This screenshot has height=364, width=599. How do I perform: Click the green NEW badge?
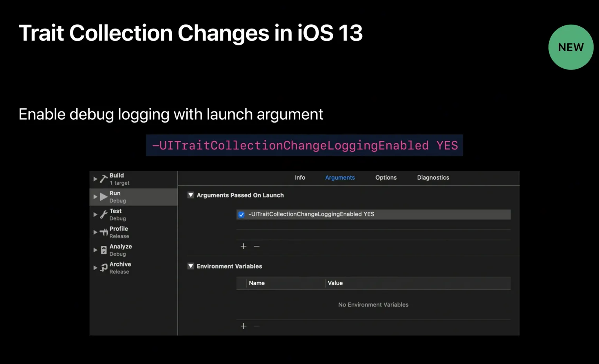coord(571,47)
